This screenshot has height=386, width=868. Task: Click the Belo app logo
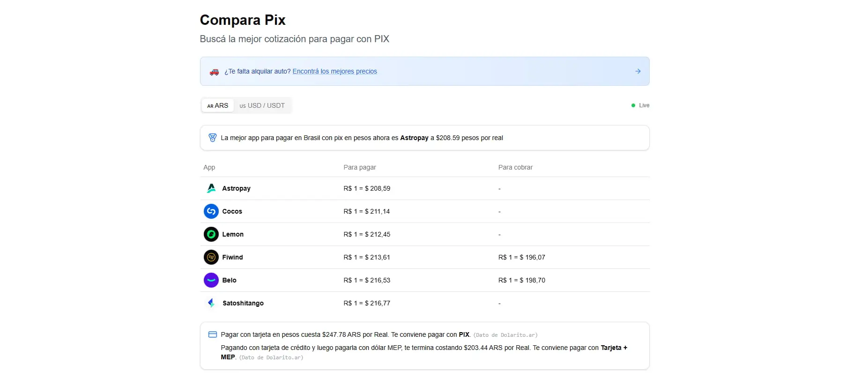[x=211, y=280]
